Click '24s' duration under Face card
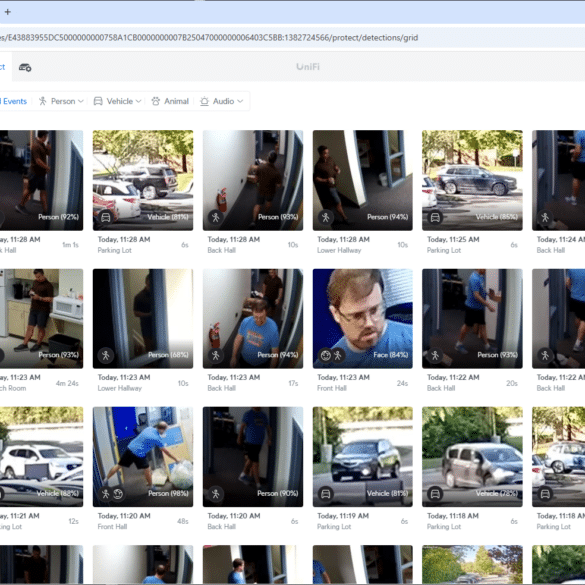This screenshot has height=585, width=585. 402,383
